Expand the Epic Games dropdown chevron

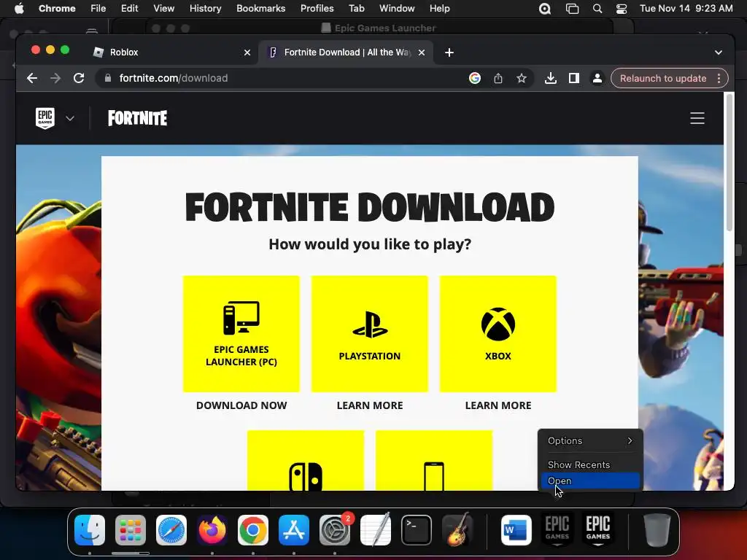(70, 118)
